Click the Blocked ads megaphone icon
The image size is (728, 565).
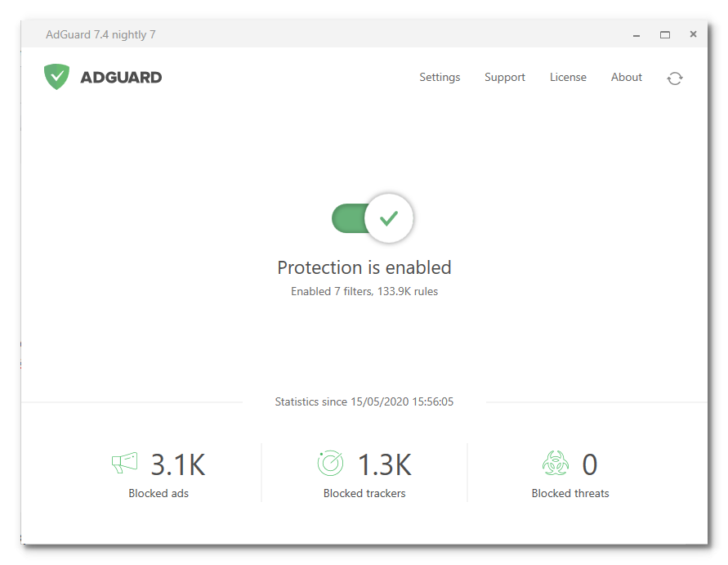click(124, 463)
